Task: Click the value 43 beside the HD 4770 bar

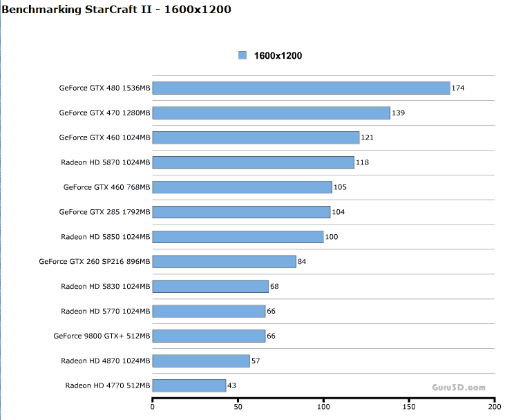Action: (x=231, y=385)
